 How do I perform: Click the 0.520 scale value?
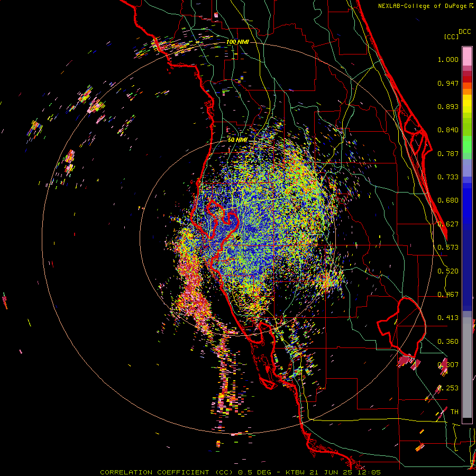(x=448, y=271)
